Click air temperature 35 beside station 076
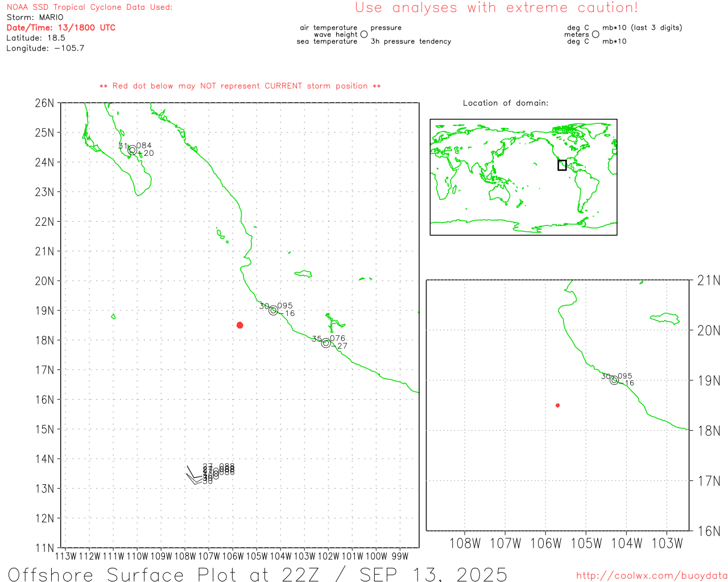Viewport: 728px width, 582px height. tap(317, 339)
